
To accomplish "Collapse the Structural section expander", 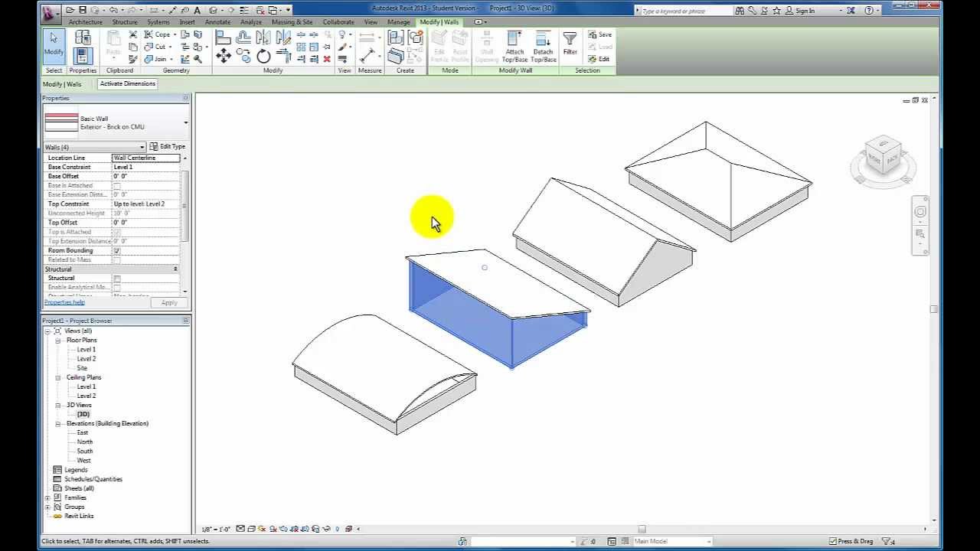I will point(175,269).
